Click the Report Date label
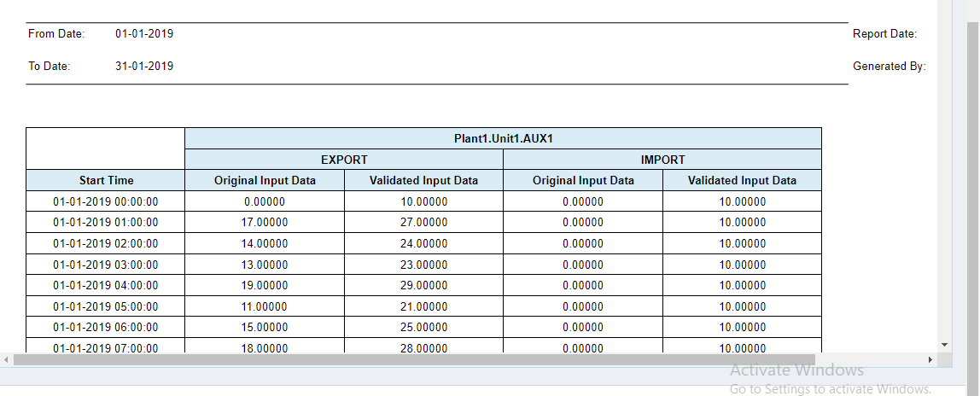 [884, 34]
